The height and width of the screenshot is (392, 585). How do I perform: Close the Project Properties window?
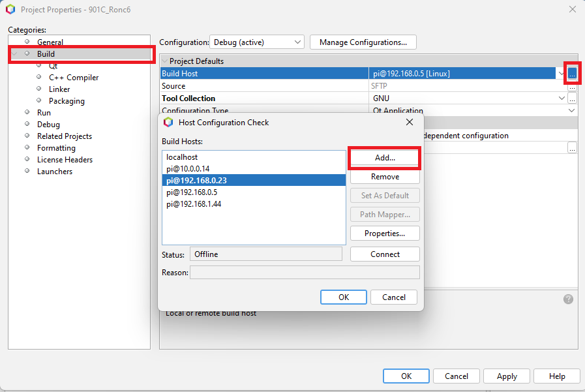[573, 9]
